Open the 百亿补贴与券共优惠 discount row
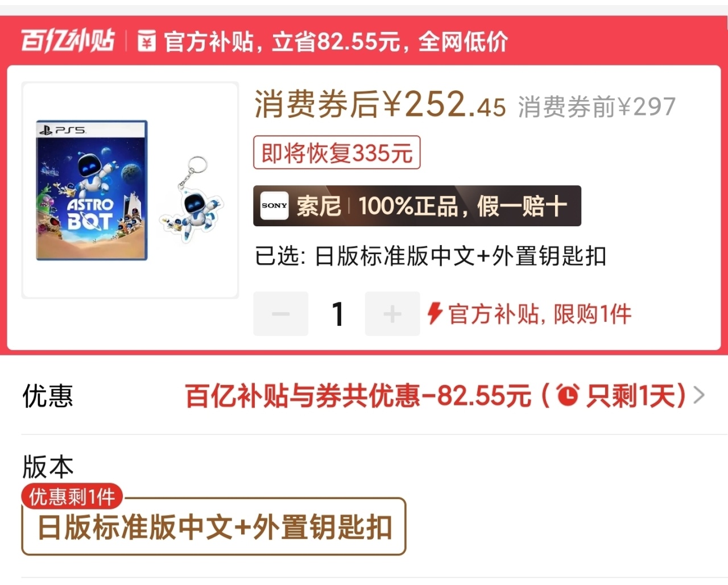Image resolution: width=728 pixels, height=585 pixels. (x=364, y=396)
